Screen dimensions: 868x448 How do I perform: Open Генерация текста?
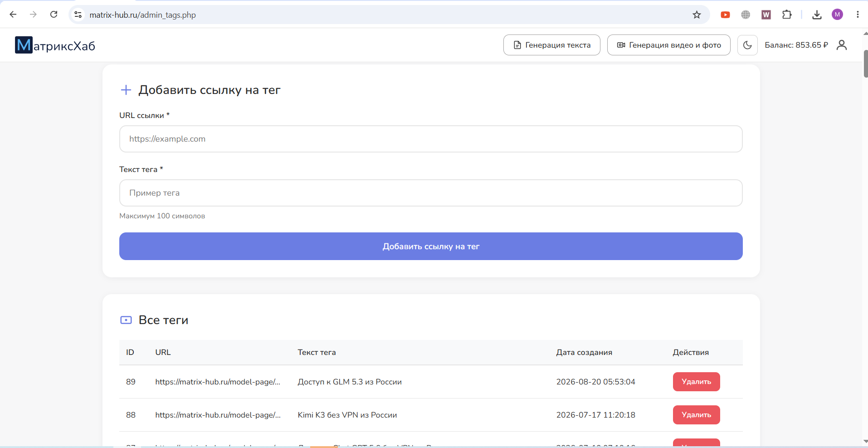(x=551, y=45)
